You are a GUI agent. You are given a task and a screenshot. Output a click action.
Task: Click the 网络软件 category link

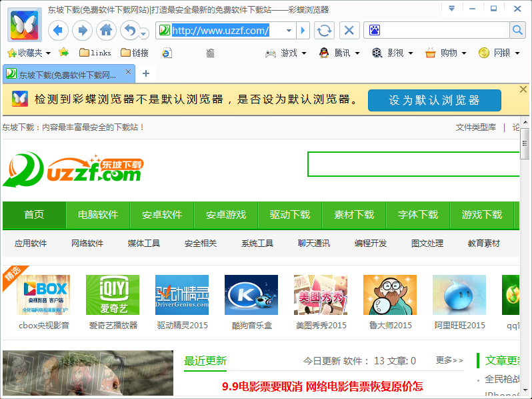pyautogui.click(x=87, y=243)
